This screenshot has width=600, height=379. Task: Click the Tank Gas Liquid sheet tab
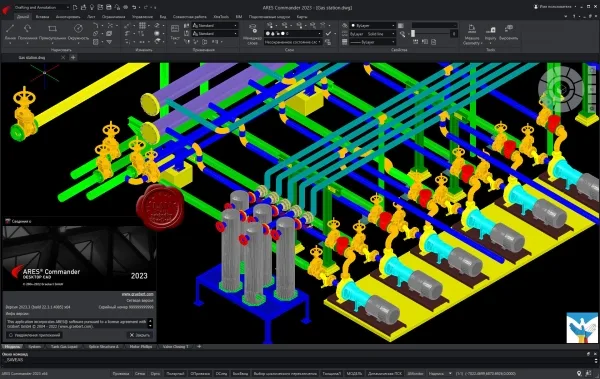[x=64, y=346]
